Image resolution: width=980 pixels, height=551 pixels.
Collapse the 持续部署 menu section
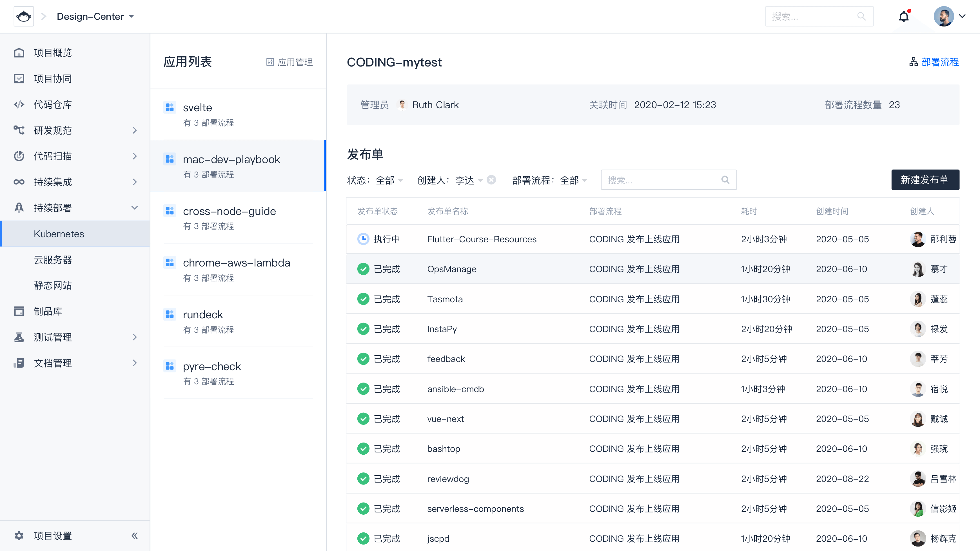135,208
